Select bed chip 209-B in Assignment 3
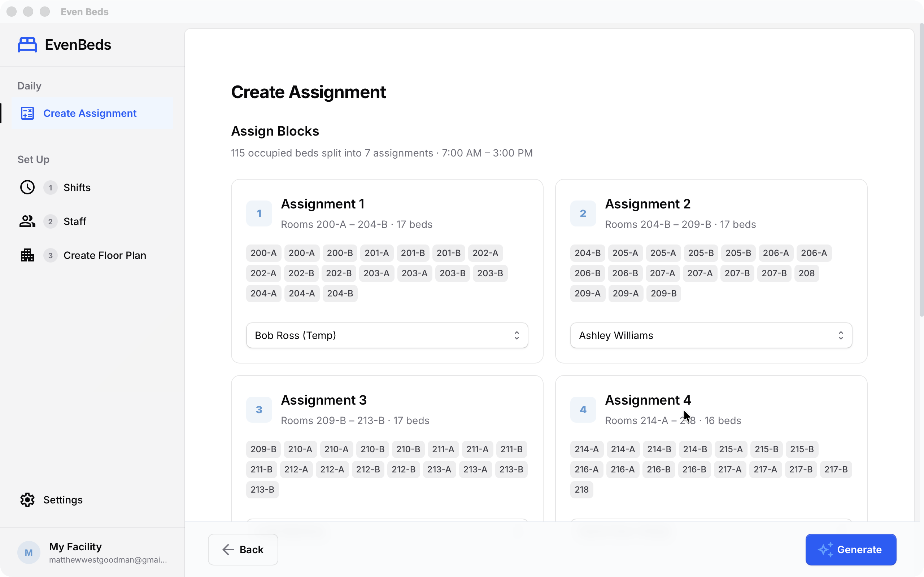The image size is (924, 577). [x=263, y=449]
